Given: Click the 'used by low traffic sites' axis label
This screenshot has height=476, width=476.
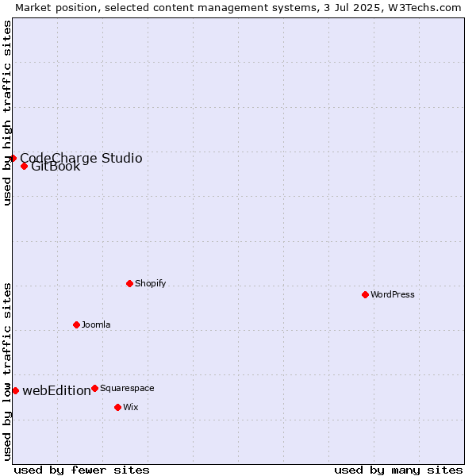Looking at the screenshot, I should (6, 372).
